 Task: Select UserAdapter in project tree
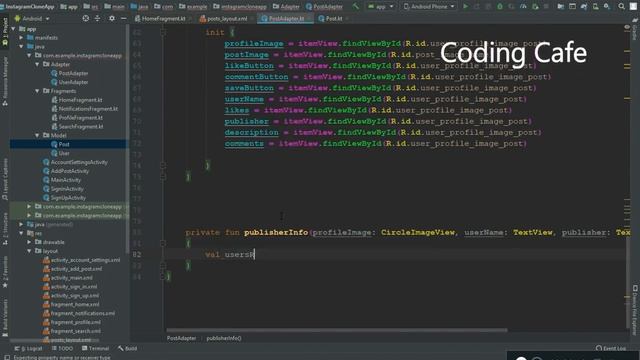(73, 82)
